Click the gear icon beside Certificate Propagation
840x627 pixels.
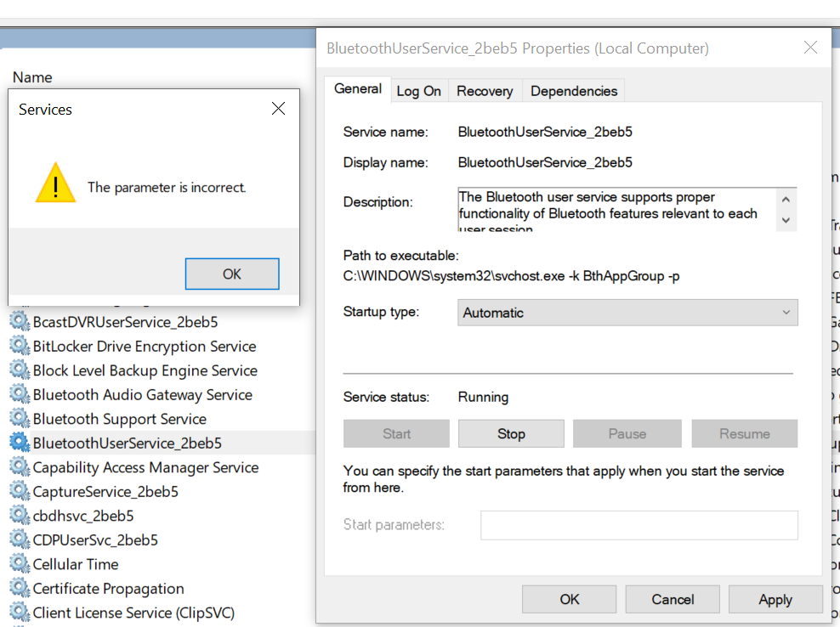coord(20,588)
